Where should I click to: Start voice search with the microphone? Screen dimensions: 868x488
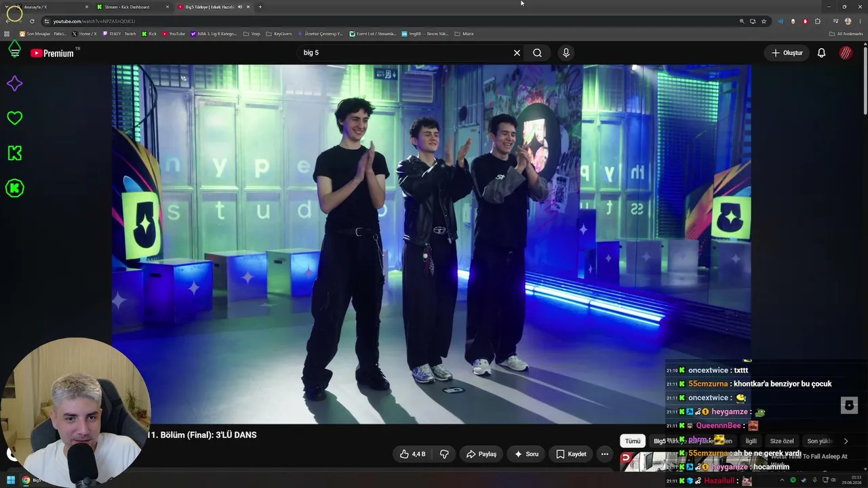click(566, 53)
